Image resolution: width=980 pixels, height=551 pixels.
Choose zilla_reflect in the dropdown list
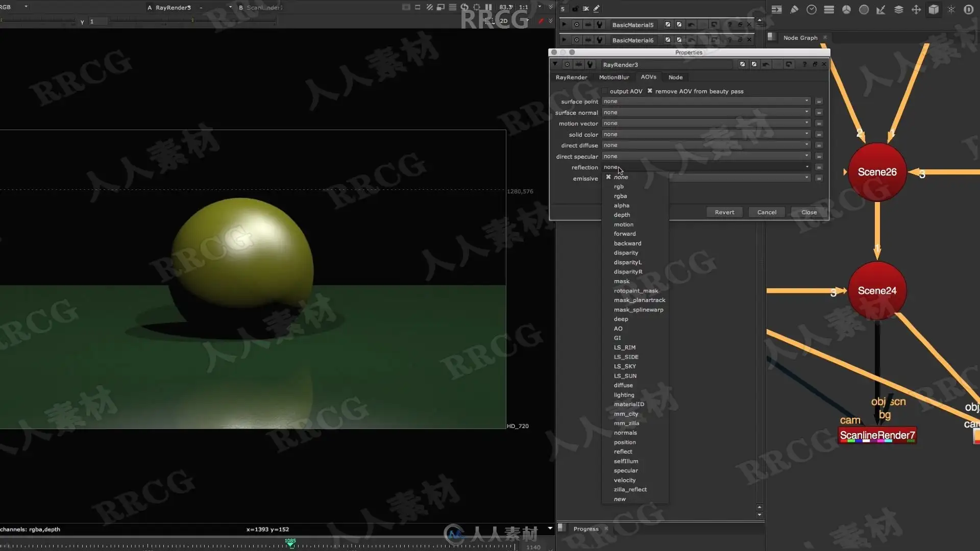tap(630, 489)
